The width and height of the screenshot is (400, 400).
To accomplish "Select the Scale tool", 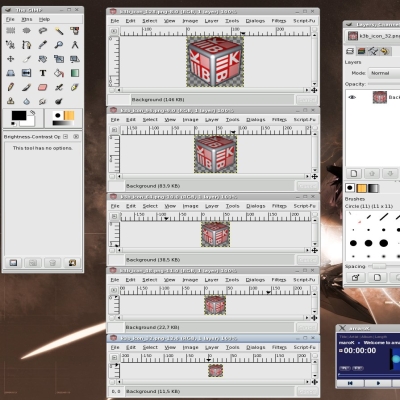I will click(59, 59).
